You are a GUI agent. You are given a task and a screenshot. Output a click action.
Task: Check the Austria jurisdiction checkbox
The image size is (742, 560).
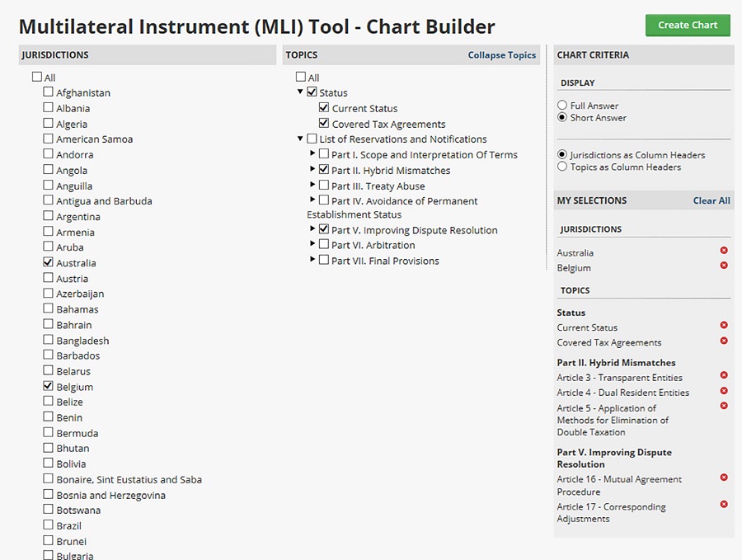tap(49, 279)
